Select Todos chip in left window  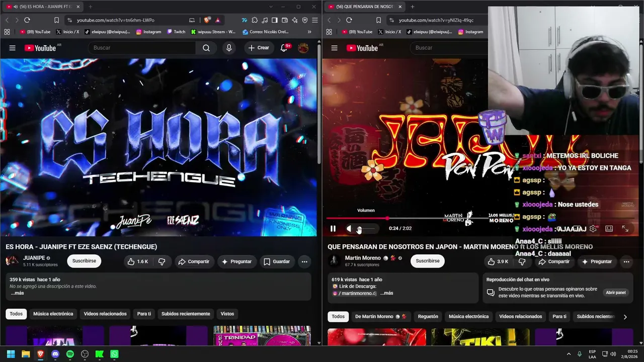tap(16, 314)
